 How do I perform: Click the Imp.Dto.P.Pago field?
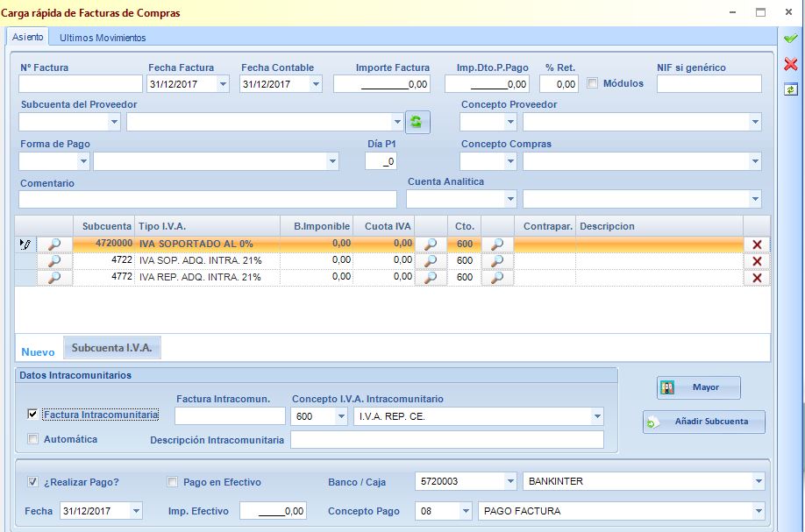(x=486, y=84)
